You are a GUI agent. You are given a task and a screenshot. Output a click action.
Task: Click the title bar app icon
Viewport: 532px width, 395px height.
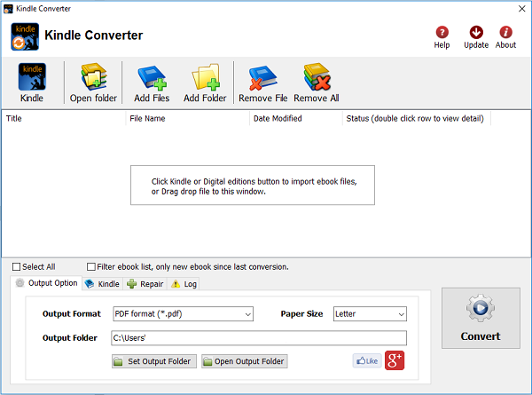8,9
